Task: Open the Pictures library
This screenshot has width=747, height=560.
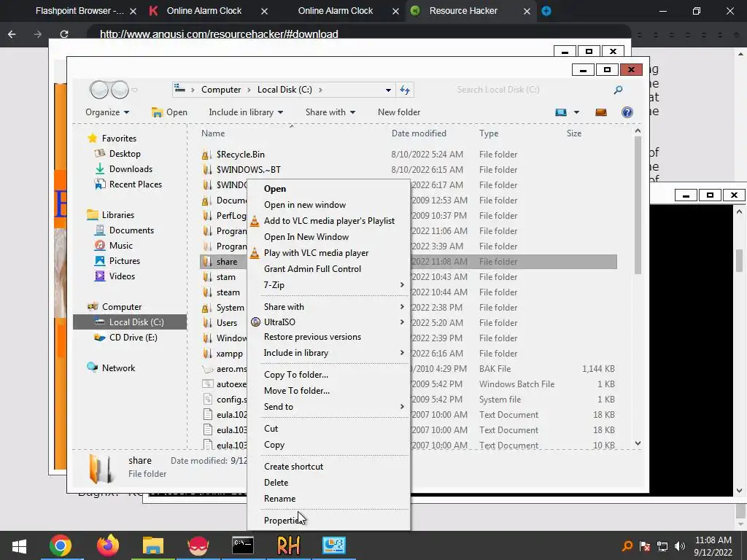Action: coord(124,261)
